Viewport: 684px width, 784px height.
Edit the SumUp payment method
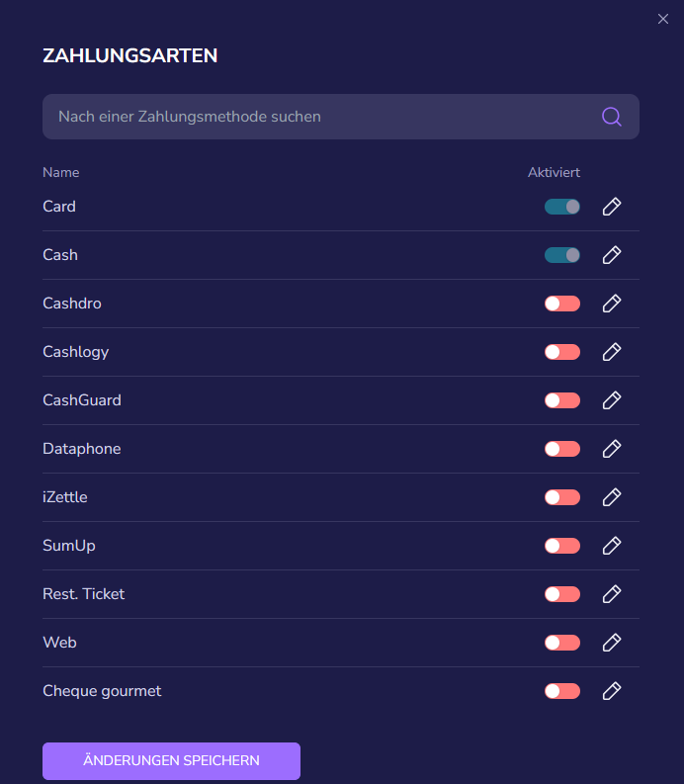click(612, 546)
